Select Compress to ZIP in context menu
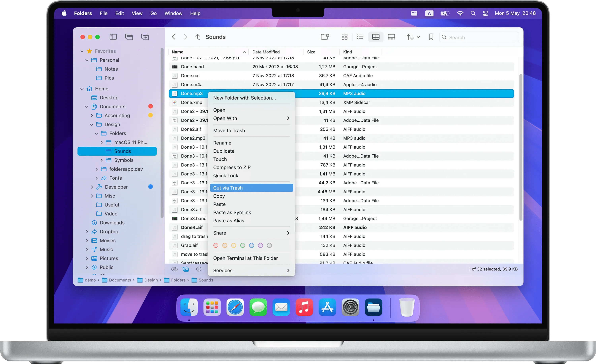This screenshot has height=364, width=596. [232, 167]
